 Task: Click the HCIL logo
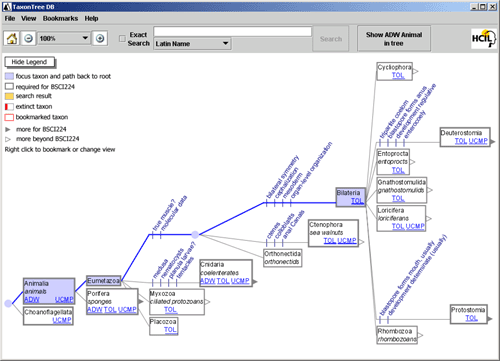pyautogui.click(x=484, y=39)
